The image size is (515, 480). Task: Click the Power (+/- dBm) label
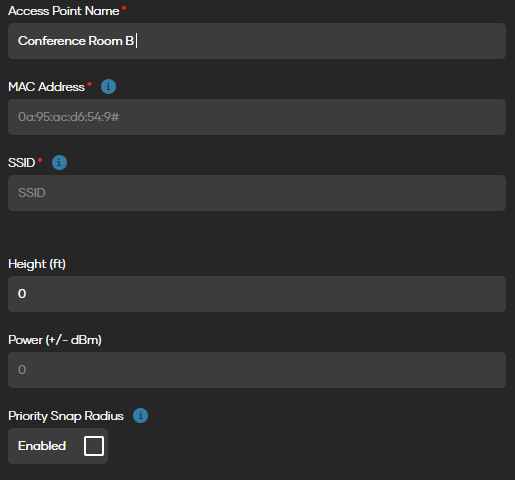point(55,340)
